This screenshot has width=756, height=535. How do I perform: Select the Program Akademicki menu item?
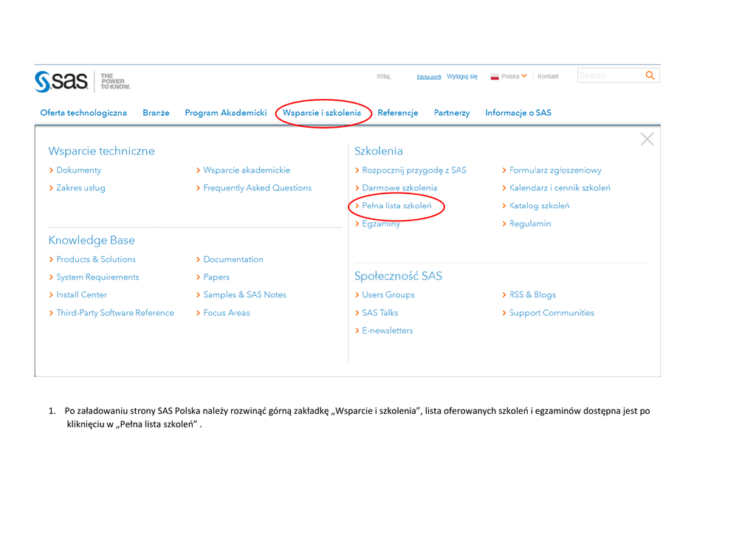tap(226, 113)
